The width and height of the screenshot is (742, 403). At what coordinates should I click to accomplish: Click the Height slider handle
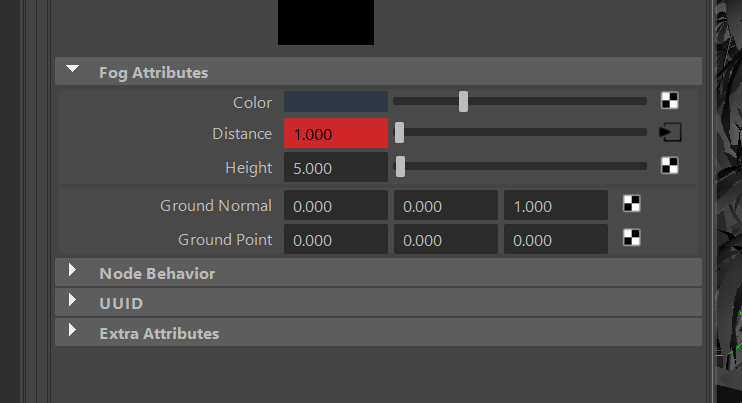(x=400, y=167)
